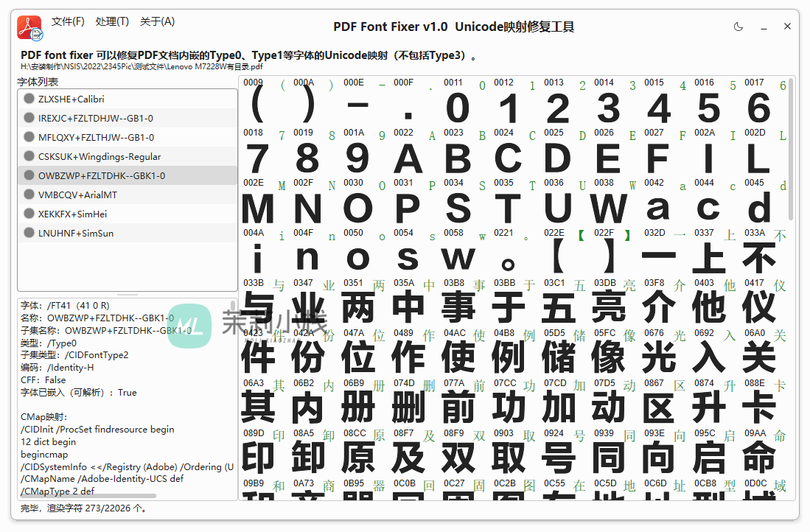Click glyph cell 004A lowercase i

[x=265, y=252]
